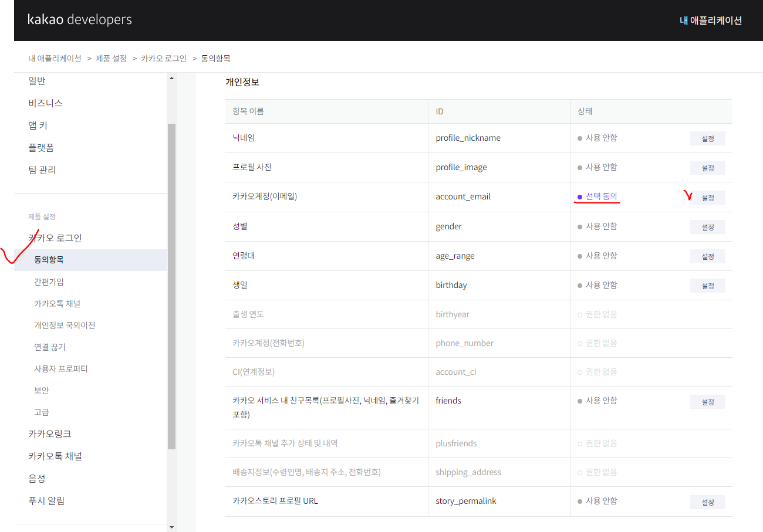Click 설정 button for friends row
The height and width of the screenshot is (532, 763).
[x=708, y=402]
